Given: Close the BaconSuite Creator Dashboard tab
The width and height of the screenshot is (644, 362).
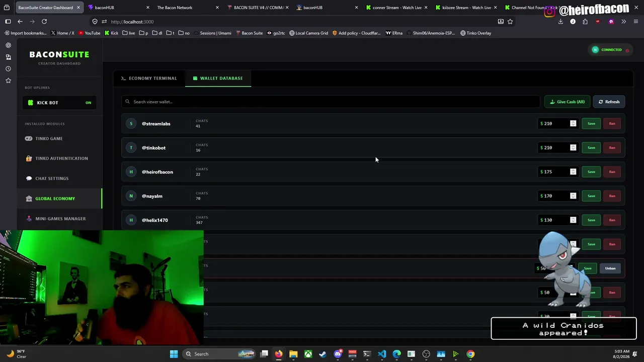Looking at the screenshot, I should [x=78, y=8].
